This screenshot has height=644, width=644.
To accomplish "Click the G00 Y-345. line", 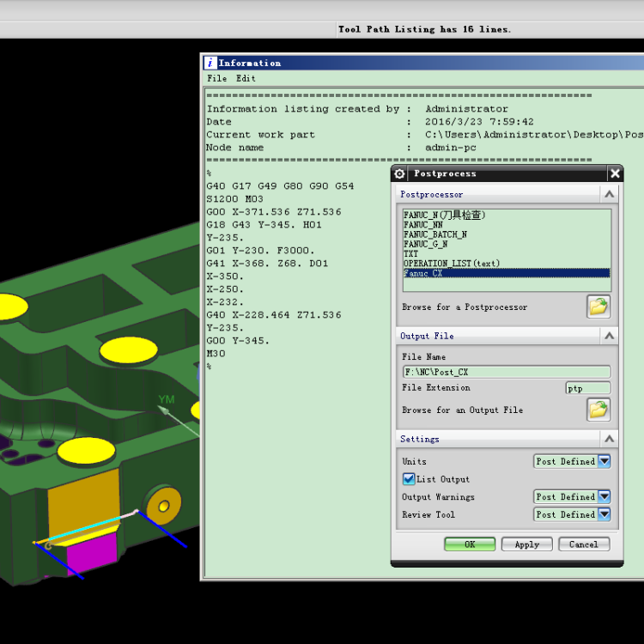I will pyautogui.click(x=237, y=341).
